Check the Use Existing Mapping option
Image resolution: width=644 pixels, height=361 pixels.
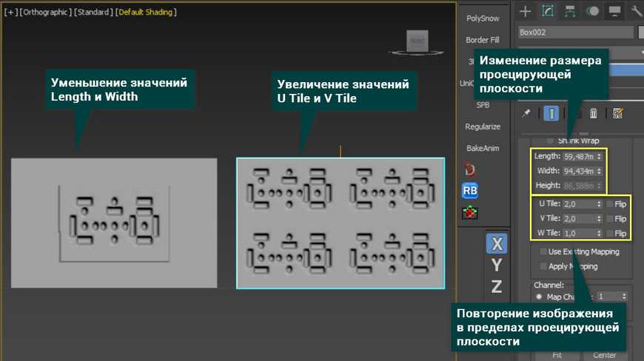[544, 252]
